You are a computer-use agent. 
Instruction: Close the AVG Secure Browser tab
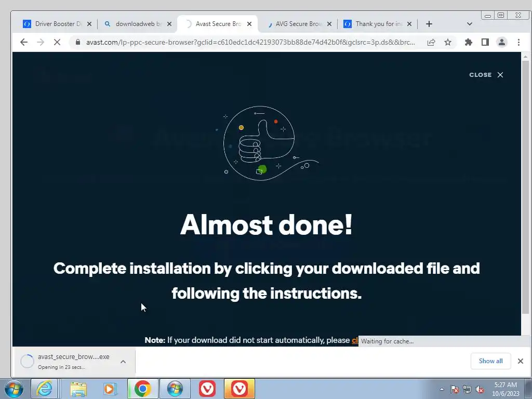pos(329,24)
